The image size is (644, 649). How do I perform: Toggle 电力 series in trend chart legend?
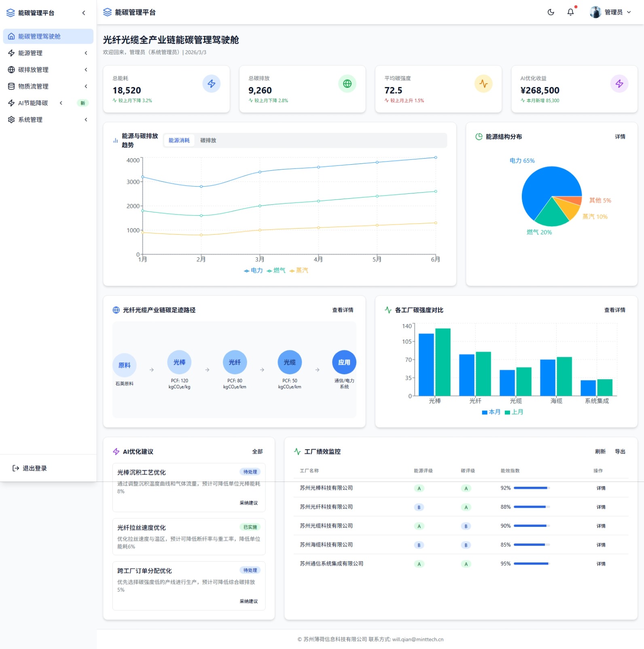[x=253, y=270]
